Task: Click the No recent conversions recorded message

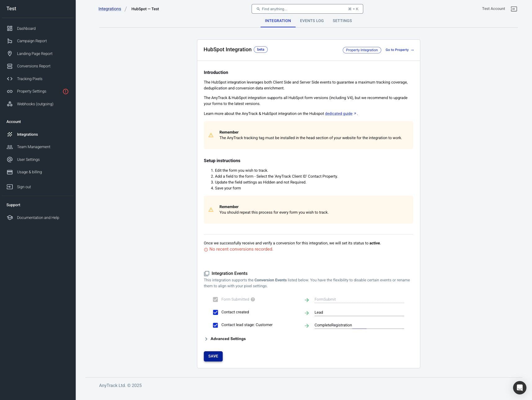Action: [x=241, y=249]
